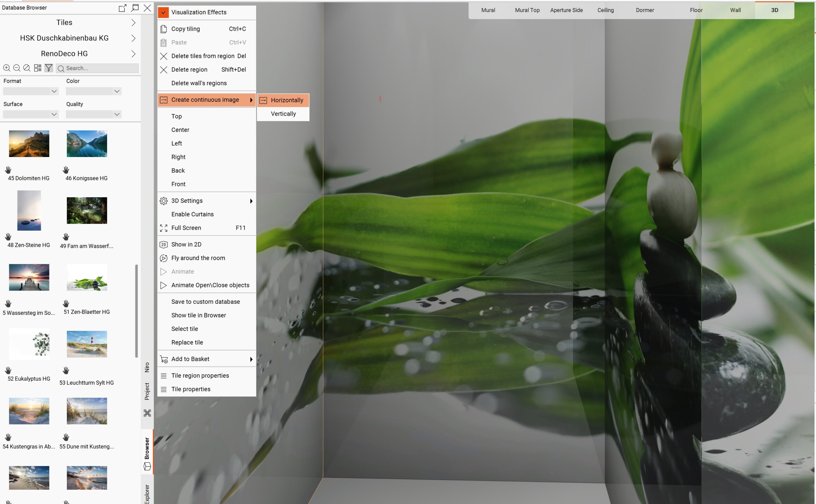Toggle the Visualization Effects checkbox
816x504 pixels.
[x=164, y=13]
